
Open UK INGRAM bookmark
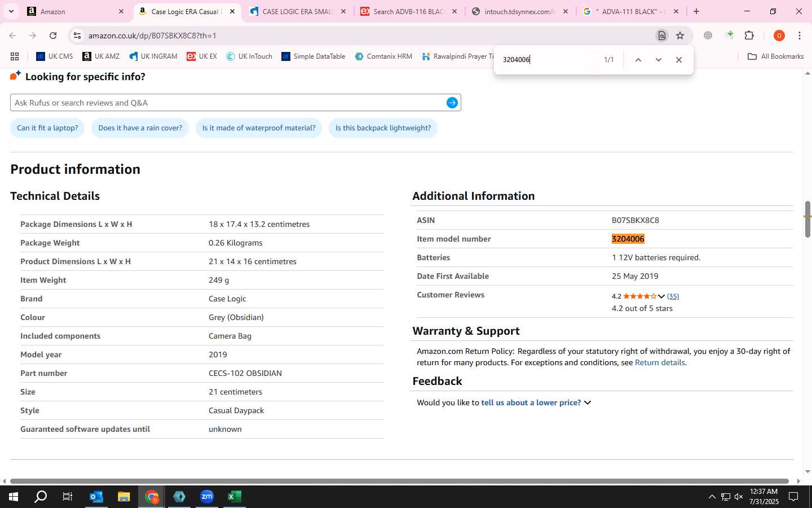(153, 56)
